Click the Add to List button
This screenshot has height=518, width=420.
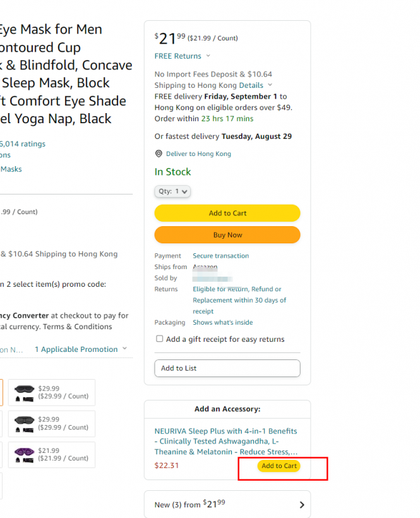[227, 368]
